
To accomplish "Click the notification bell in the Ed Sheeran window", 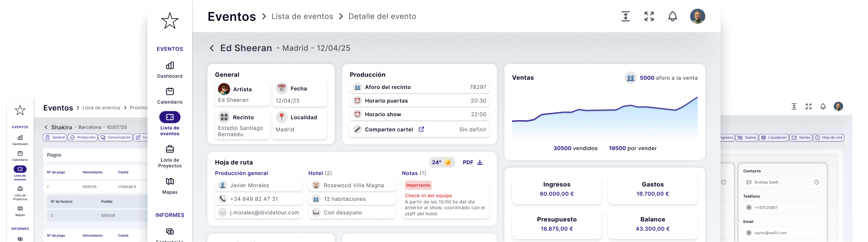I will tap(673, 17).
